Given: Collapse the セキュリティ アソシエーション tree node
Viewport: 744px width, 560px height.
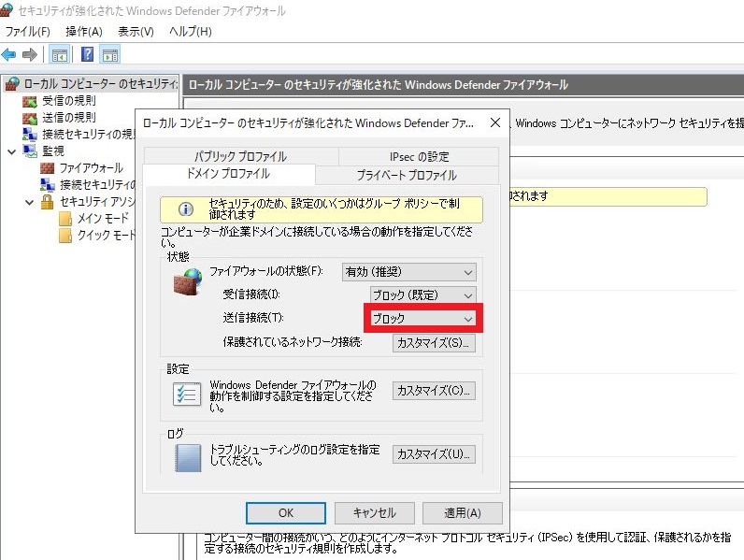Looking at the screenshot, I should pos(29,203).
